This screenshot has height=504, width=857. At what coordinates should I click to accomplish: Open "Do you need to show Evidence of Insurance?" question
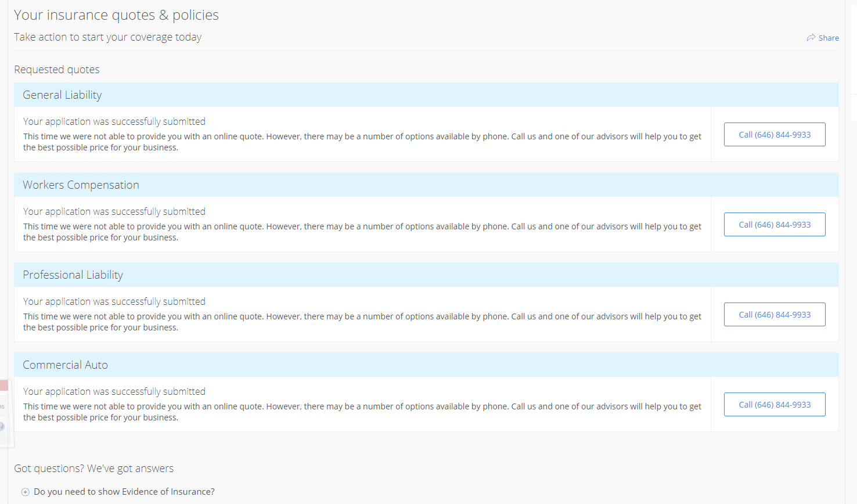click(124, 492)
